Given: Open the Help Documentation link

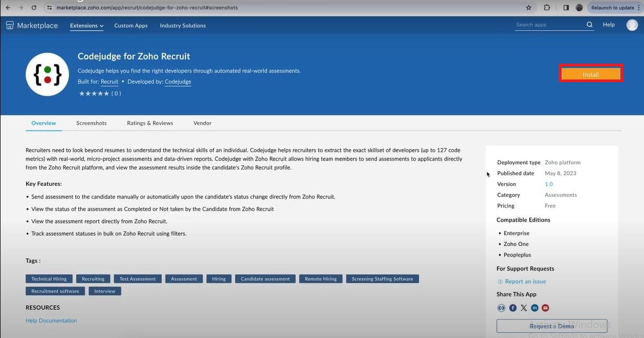Looking at the screenshot, I should coord(51,321).
